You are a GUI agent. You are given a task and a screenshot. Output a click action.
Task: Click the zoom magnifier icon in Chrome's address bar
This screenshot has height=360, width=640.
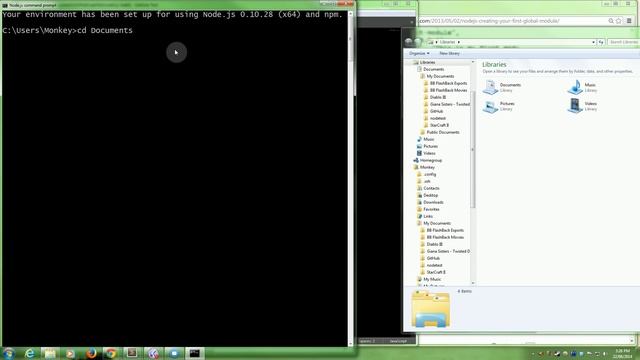pyautogui.click(x=611, y=21)
